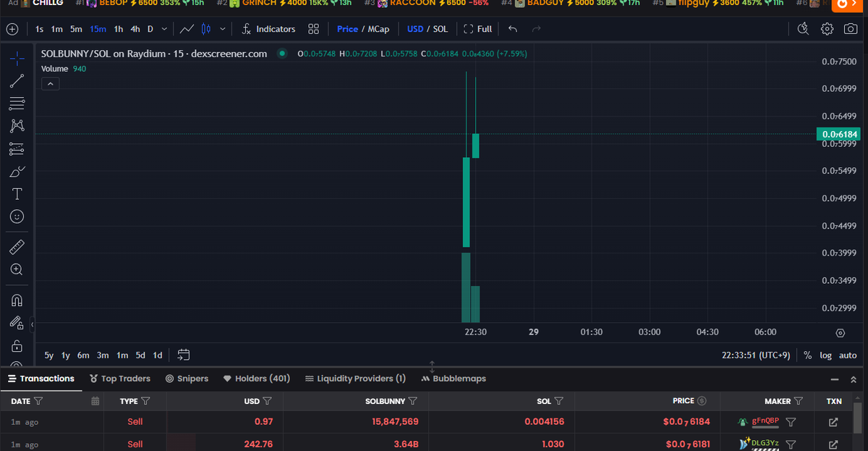This screenshot has width=868, height=451.
Task: Set the interval to 1h
Action: tap(119, 29)
